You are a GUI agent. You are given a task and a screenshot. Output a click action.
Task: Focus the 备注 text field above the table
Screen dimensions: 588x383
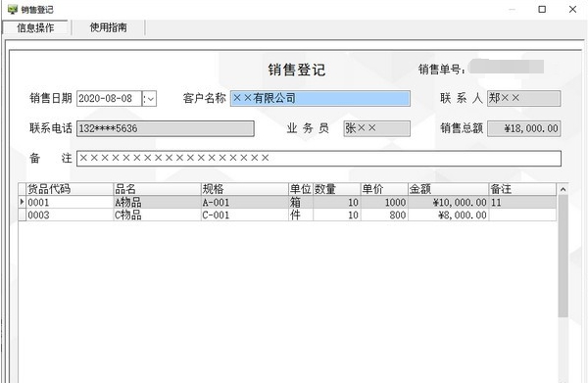[x=318, y=158]
